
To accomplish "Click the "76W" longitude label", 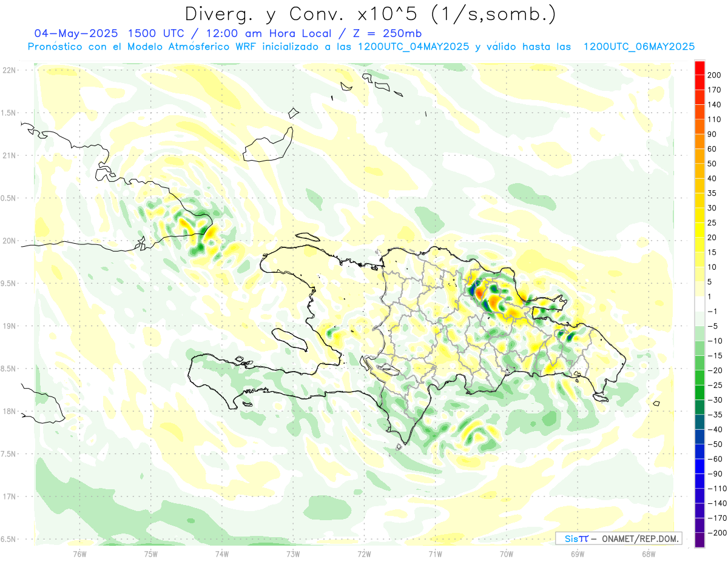I will pos(80,554).
